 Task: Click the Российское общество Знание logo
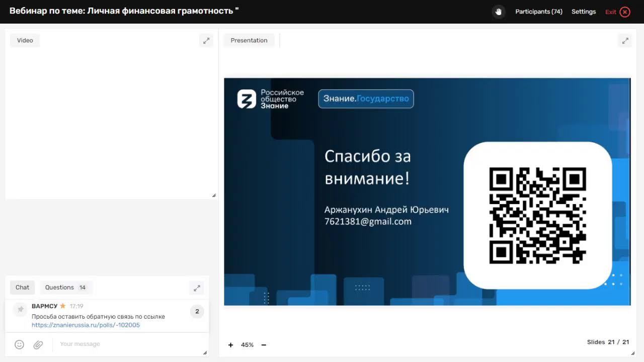coord(271,99)
